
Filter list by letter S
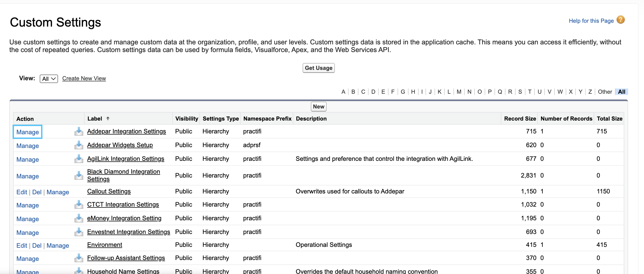point(520,92)
